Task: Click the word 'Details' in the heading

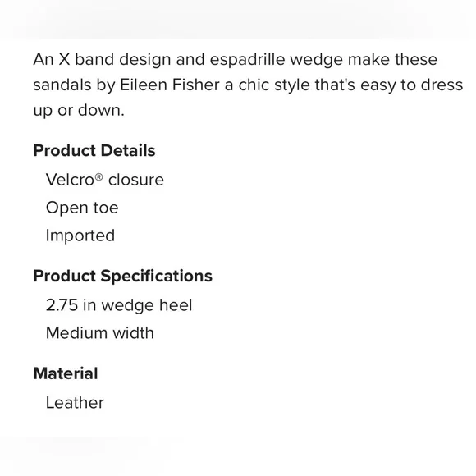Action: [x=128, y=150]
